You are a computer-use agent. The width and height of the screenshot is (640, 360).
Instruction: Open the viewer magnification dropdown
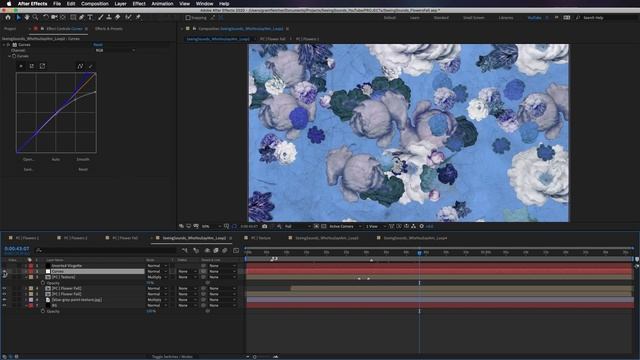pos(211,226)
